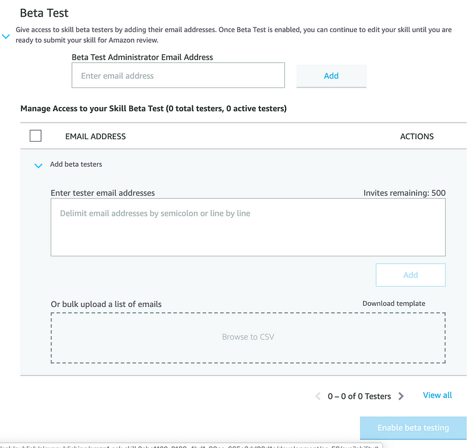Click the 0 – 0 of 0 Testers pagination text

[x=359, y=396]
